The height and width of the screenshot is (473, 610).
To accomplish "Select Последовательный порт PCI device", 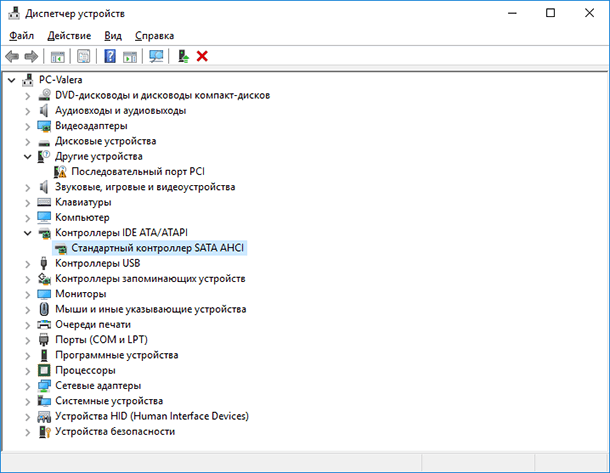I will coord(138,172).
